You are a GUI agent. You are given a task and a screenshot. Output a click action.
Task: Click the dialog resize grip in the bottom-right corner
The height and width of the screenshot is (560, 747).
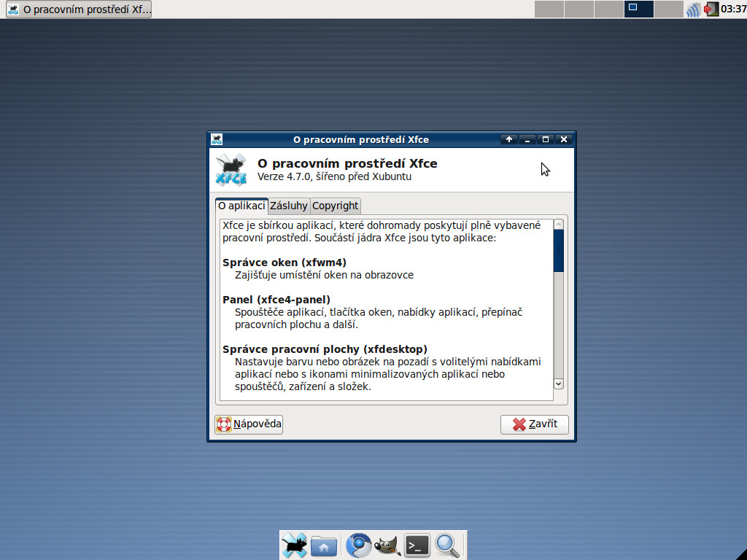point(570,436)
